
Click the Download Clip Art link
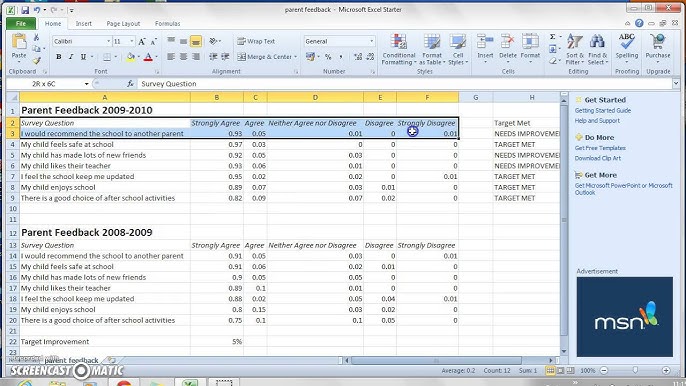tap(598, 158)
